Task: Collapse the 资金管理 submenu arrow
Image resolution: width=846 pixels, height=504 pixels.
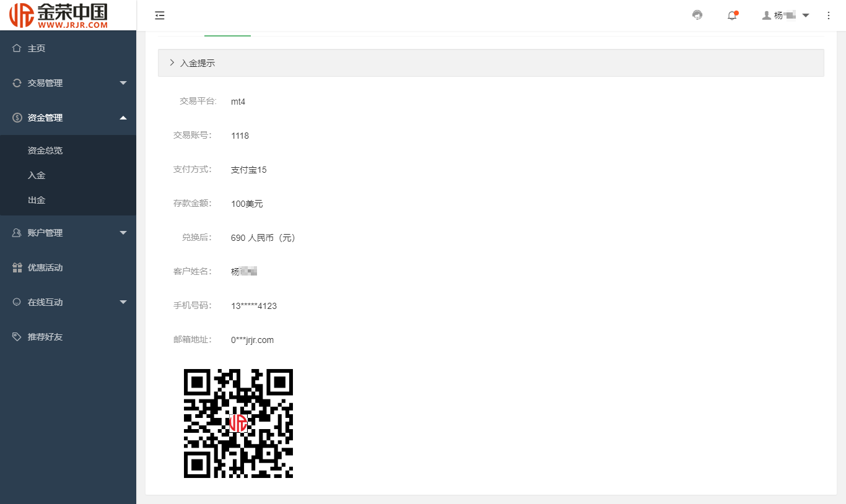Action: [123, 118]
